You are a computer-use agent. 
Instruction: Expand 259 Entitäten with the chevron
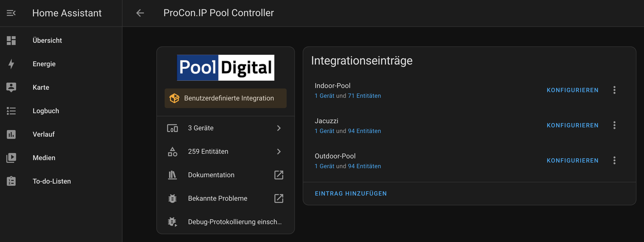(279, 152)
